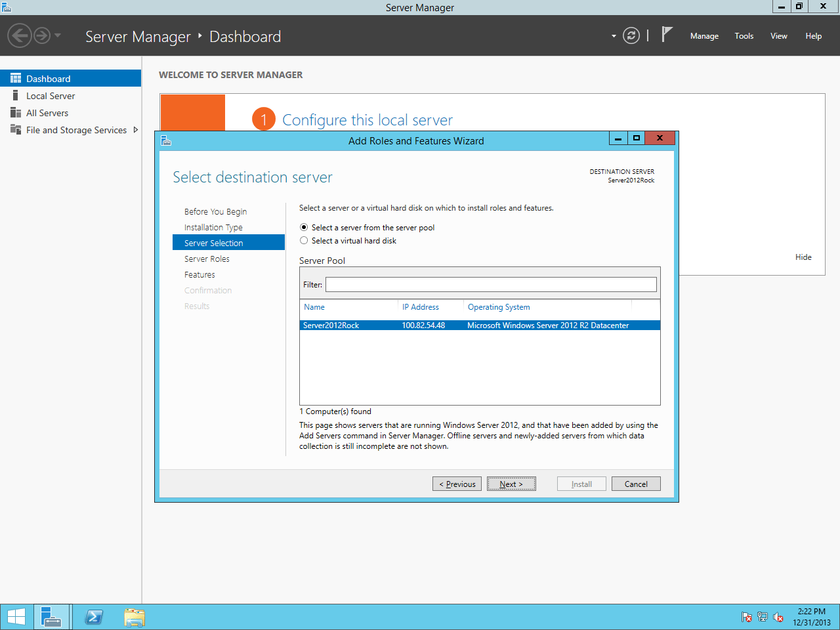Viewport: 840px width, 630px height.
Task: Minimize the Add Roles and Features Wizard
Action: (618, 138)
